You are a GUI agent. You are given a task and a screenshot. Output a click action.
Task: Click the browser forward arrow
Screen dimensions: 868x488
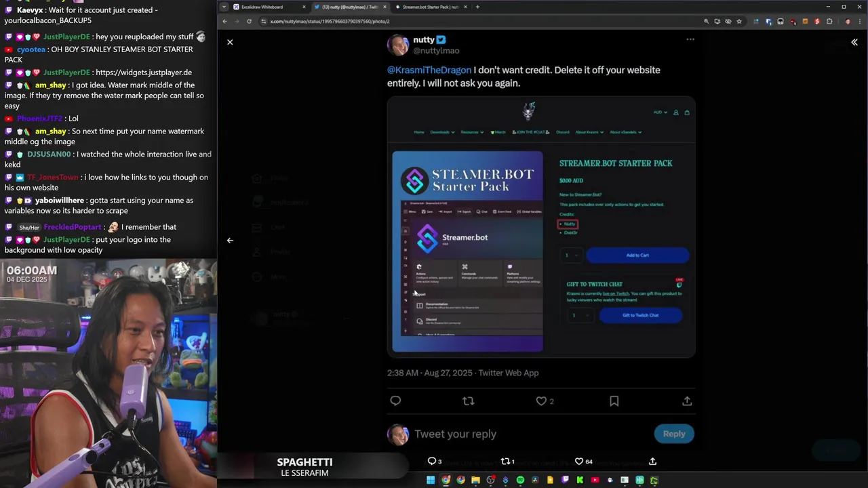coord(237,21)
